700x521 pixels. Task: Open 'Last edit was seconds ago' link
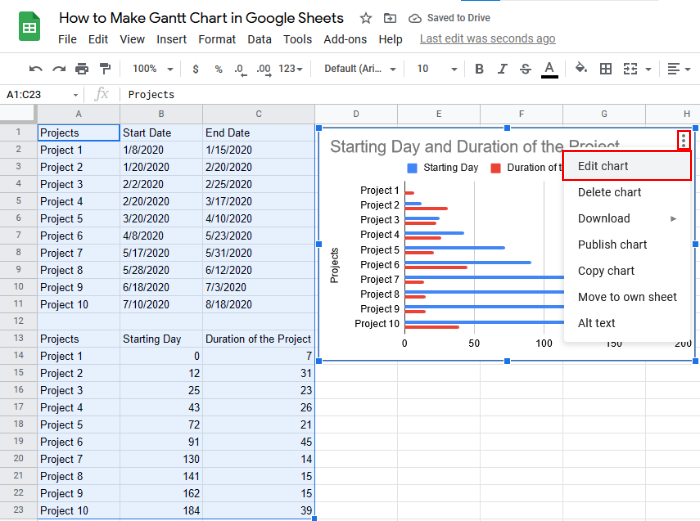point(488,39)
